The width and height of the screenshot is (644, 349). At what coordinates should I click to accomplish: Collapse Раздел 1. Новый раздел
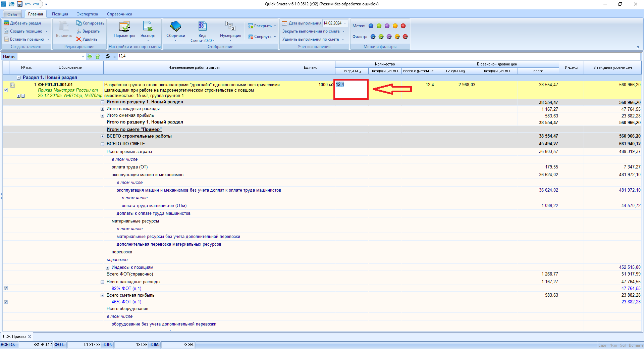click(x=19, y=78)
